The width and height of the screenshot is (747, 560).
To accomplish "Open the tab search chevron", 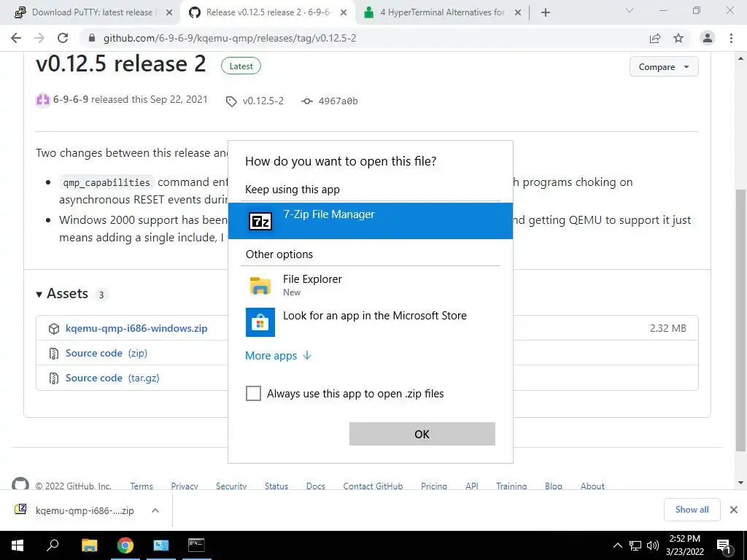I will click(630, 10).
